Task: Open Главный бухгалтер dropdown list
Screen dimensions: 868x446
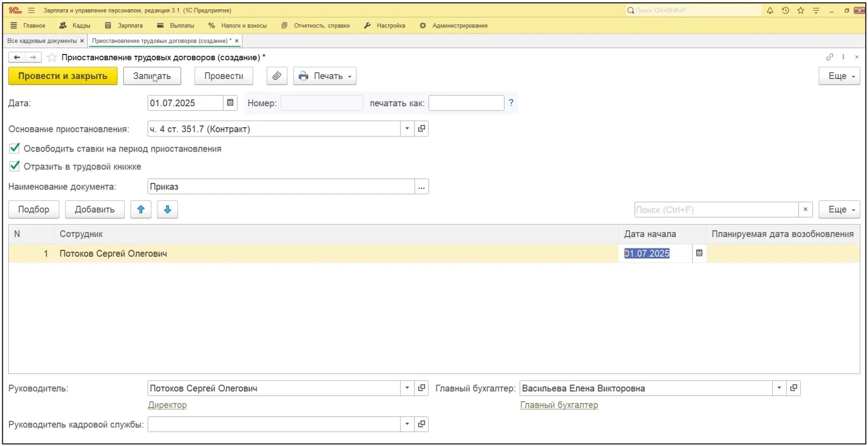Action: (779, 389)
